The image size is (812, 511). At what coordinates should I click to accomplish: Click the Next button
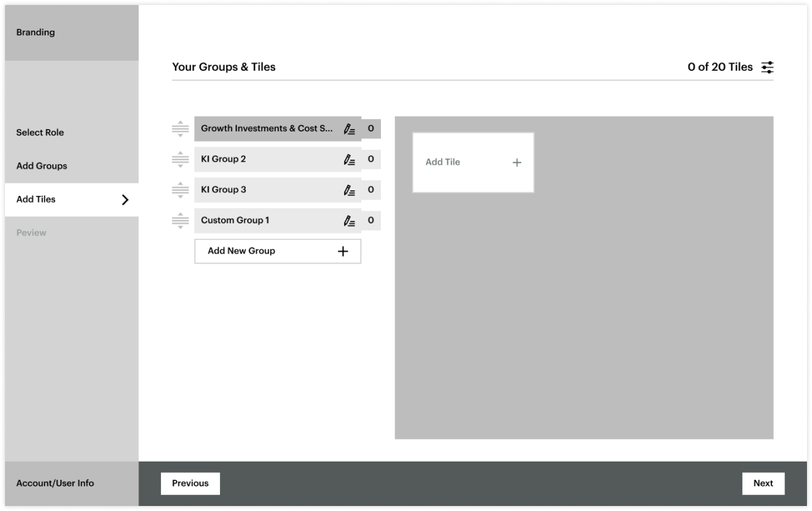pyautogui.click(x=764, y=483)
